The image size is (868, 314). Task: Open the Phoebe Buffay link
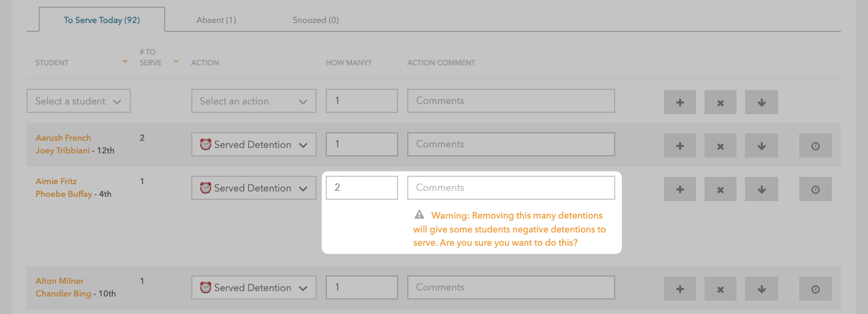[64, 194]
